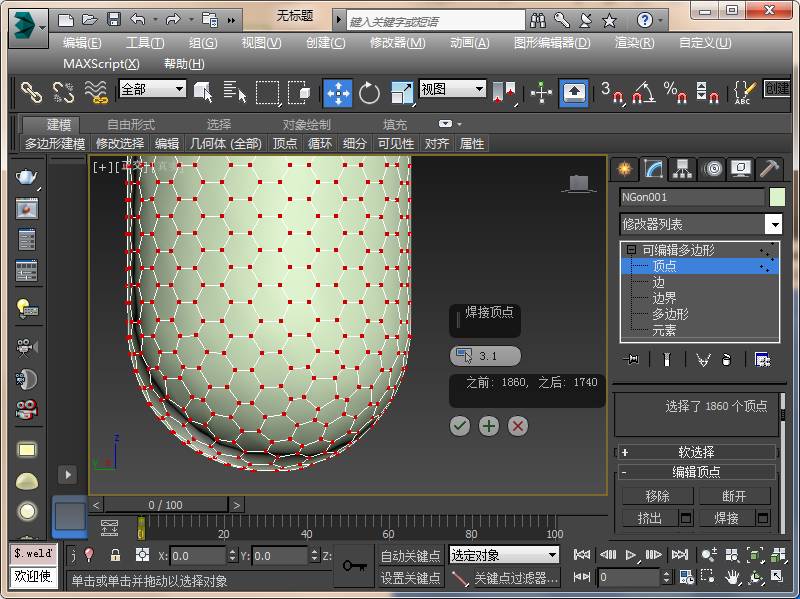The width and height of the screenshot is (800, 599).
Task: Open the 渲染(R) menu
Action: 634,43
